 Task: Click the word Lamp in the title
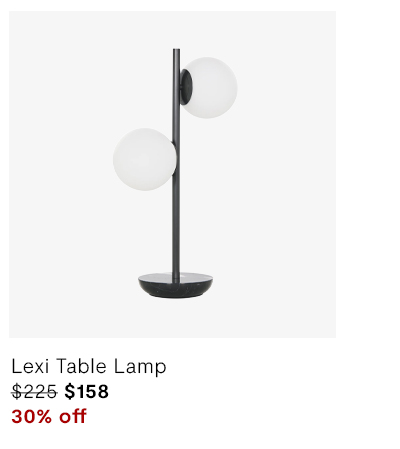click(140, 367)
